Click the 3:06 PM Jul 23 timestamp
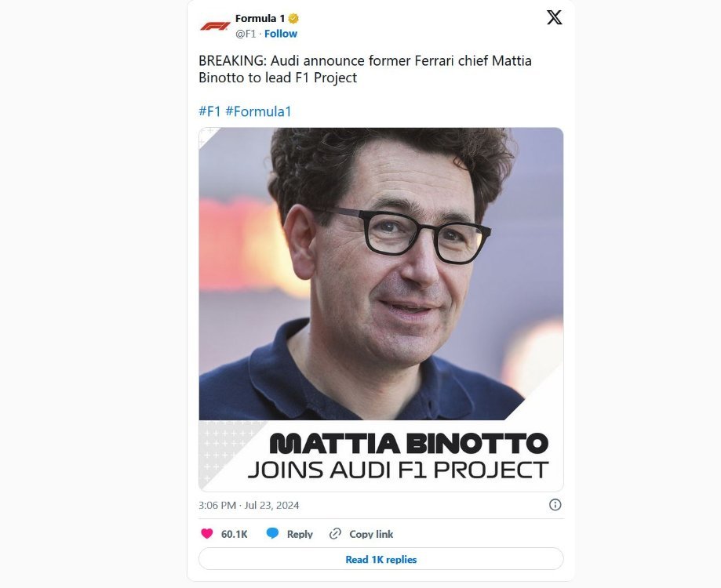This screenshot has height=588, width=721. click(x=249, y=506)
